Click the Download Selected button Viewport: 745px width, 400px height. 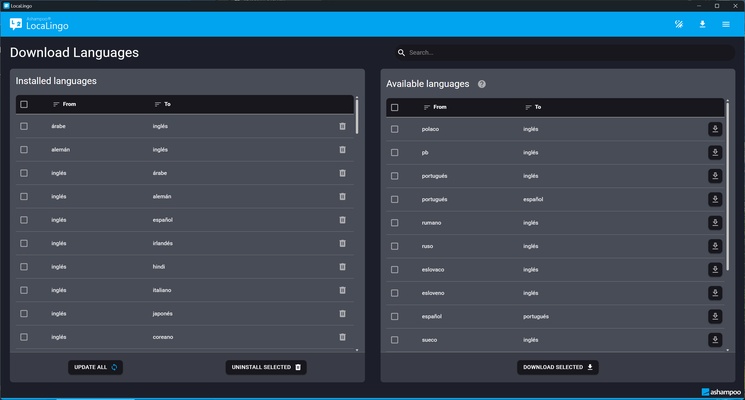(x=557, y=367)
